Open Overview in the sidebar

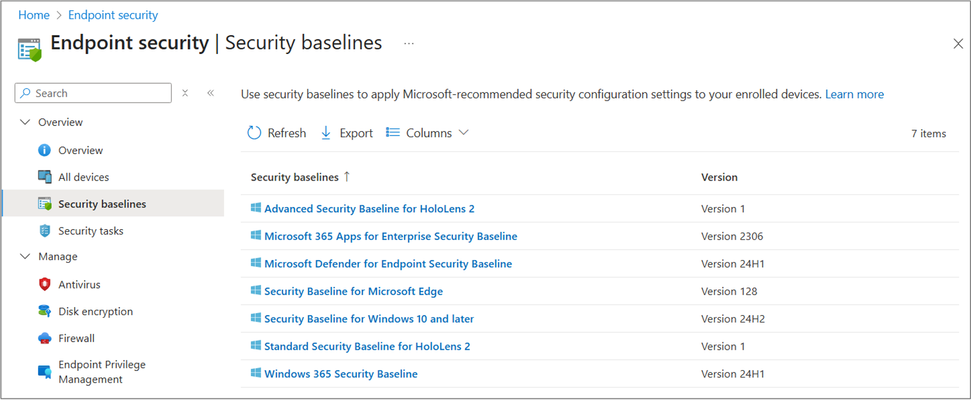coord(81,150)
